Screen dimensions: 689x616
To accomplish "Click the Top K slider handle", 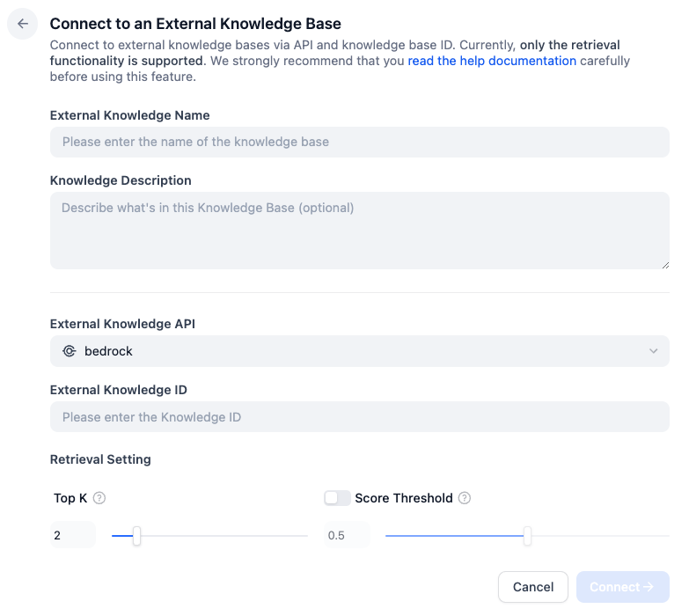I will coord(136,535).
